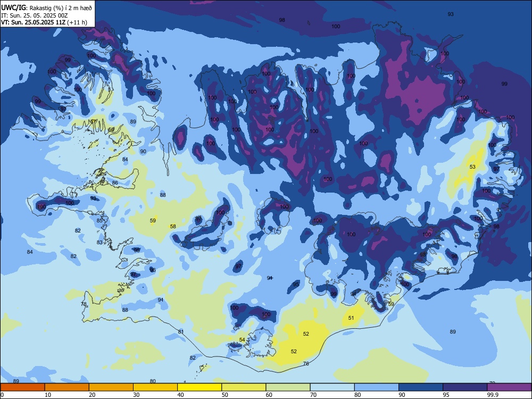The width and height of the screenshot is (532, 399).
Task: Click the humidity value '54' on the map
Action: [x=242, y=339]
